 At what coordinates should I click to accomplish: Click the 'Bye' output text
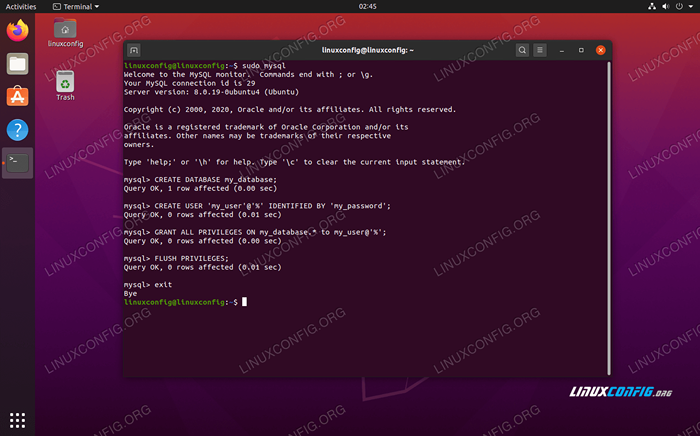click(x=130, y=294)
